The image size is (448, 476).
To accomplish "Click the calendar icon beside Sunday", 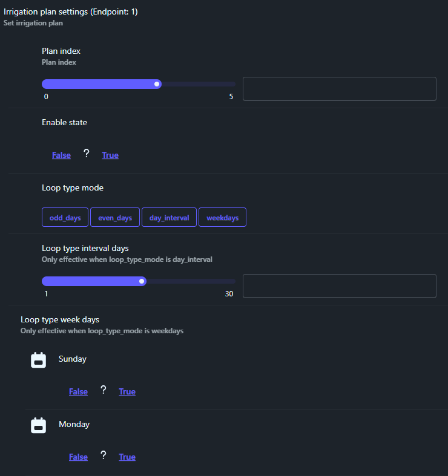I will click(38, 360).
